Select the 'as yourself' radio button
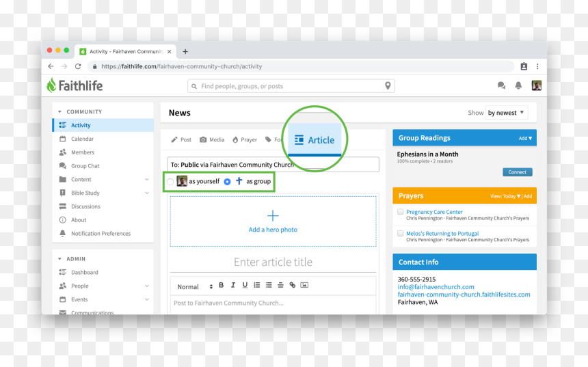 point(170,182)
